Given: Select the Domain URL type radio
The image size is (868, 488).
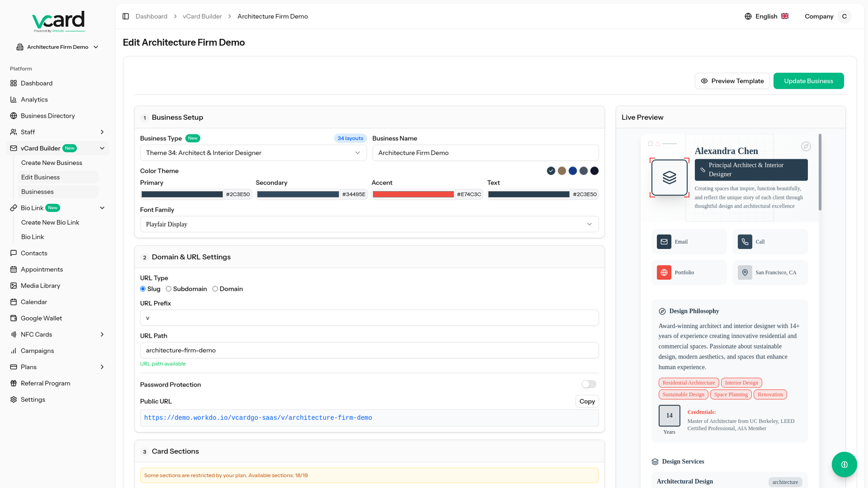Looking at the screenshot, I should point(215,289).
